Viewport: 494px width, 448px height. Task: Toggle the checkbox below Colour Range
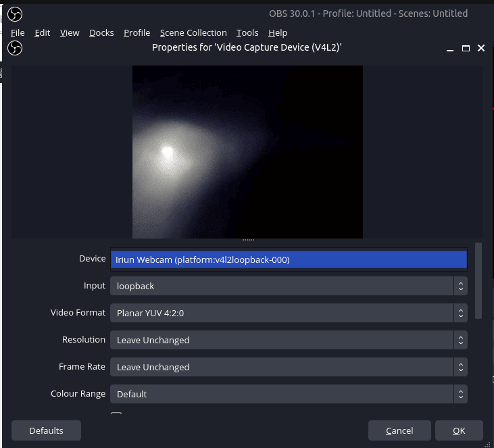[116, 414]
